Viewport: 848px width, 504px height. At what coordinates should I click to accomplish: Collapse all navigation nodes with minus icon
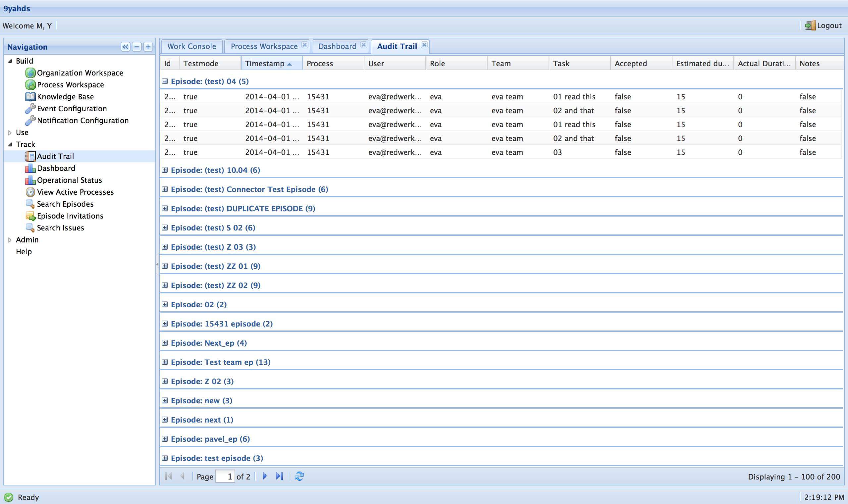pos(136,47)
